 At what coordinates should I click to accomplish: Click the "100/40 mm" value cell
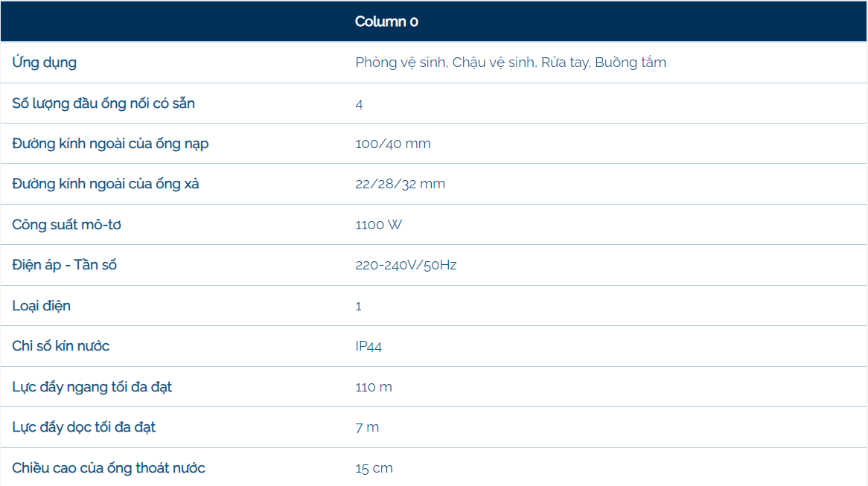click(x=393, y=144)
